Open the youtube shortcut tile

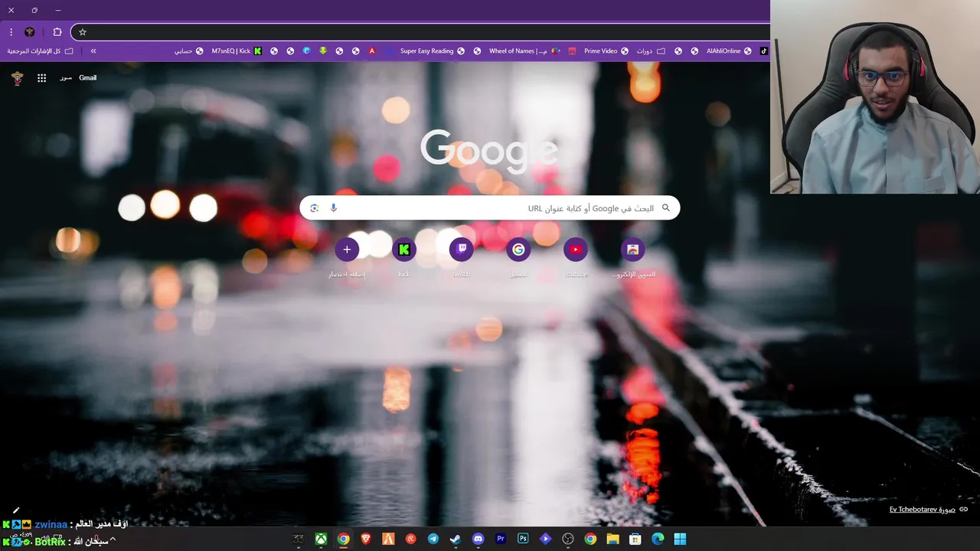tap(576, 249)
